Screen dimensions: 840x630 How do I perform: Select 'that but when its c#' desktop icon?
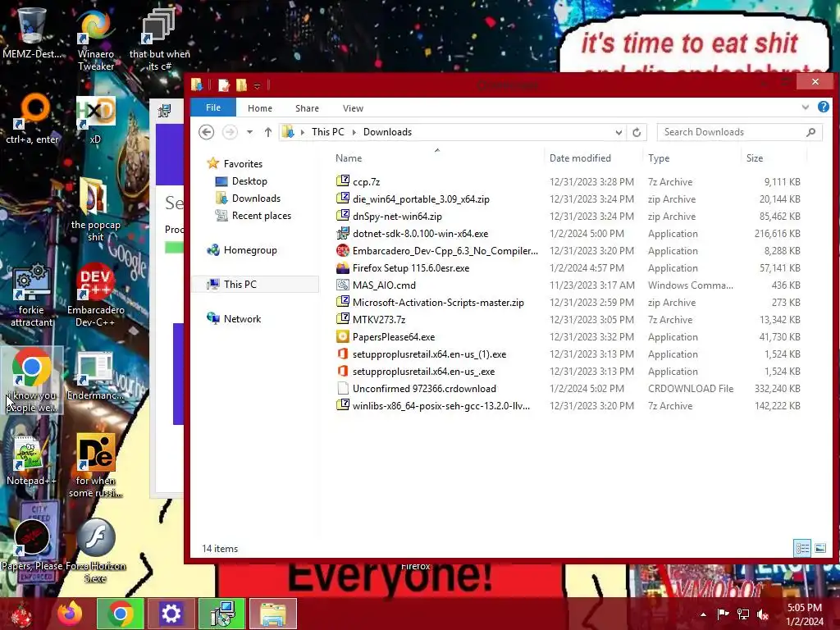(159, 39)
